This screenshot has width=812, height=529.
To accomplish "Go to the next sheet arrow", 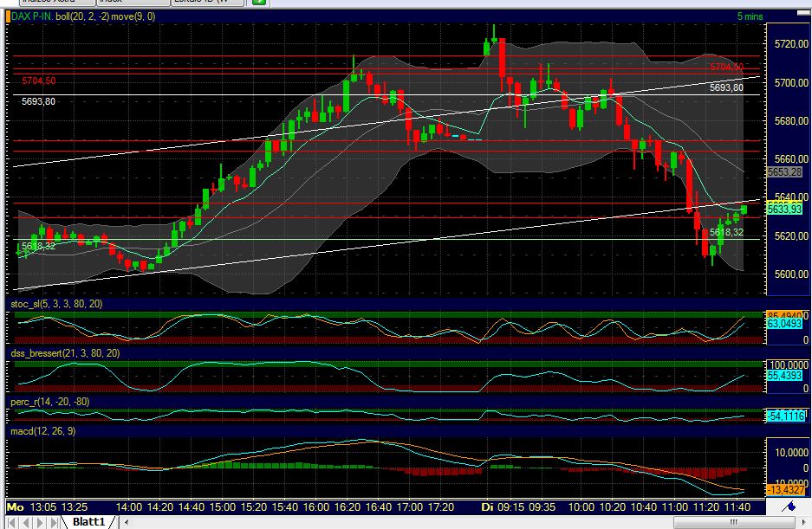I will (x=40, y=522).
